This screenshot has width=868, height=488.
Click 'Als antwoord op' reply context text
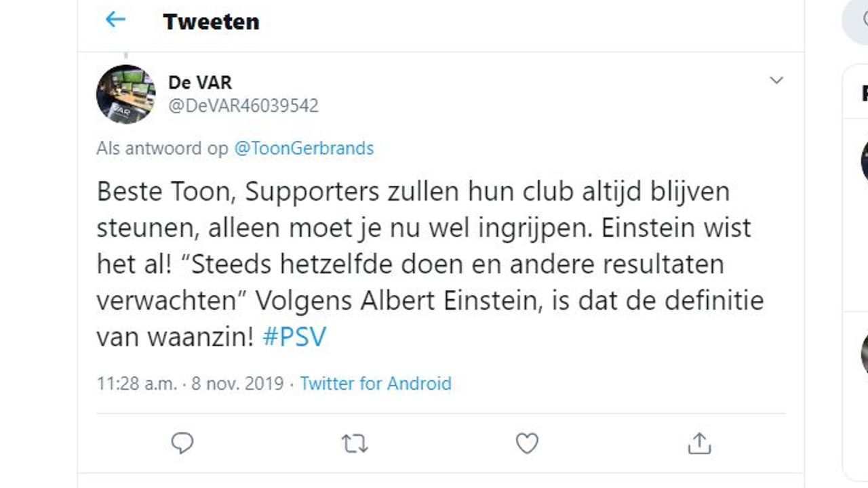click(162, 148)
